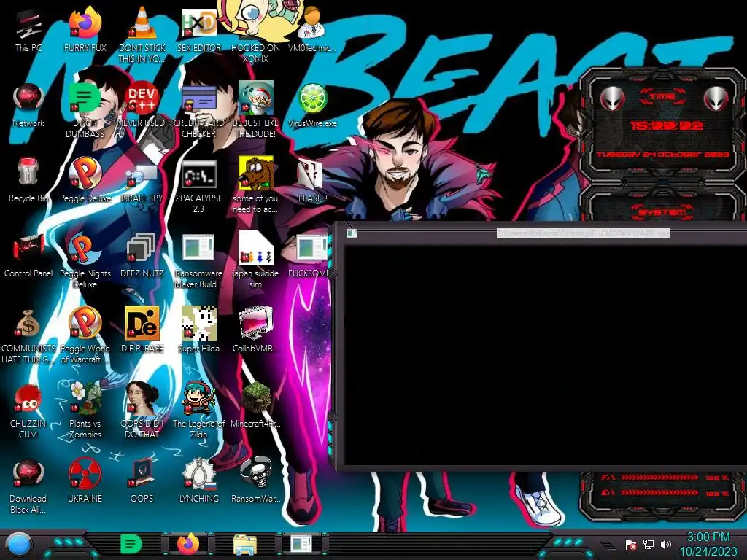The image size is (747, 560).
Task: Select the Peggle Nights Deluxe shortcut
Action: [85, 260]
